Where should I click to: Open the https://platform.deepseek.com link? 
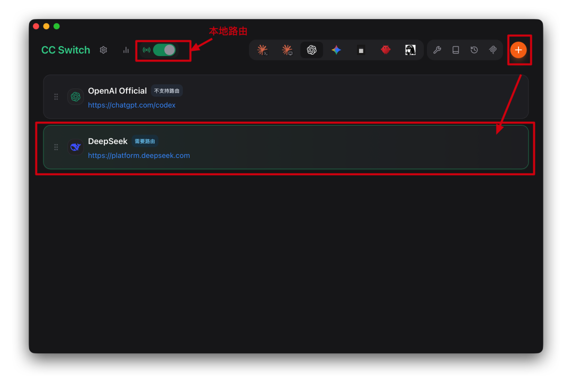point(139,156)
